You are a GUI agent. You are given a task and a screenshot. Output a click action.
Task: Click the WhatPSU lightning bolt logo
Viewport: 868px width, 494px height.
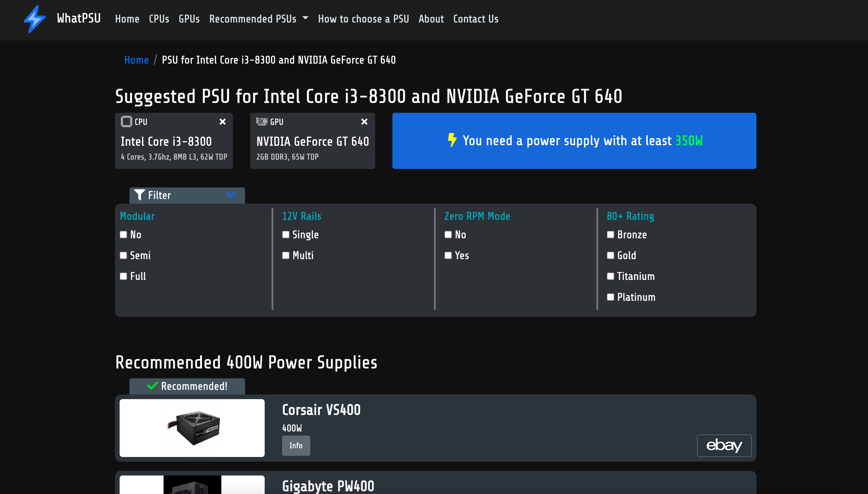pos(35,19)
